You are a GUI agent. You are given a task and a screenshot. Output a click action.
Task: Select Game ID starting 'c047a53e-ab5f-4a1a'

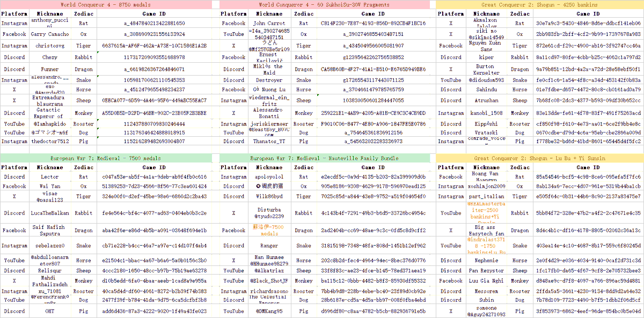(154, 176)
